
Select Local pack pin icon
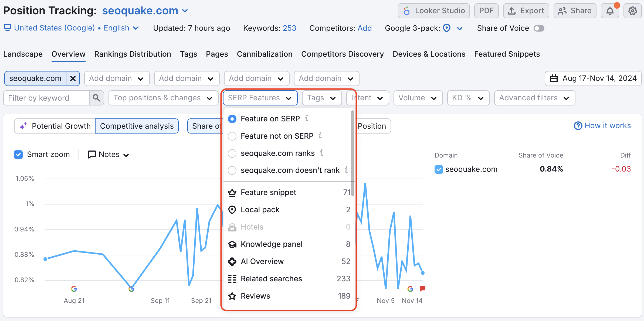[x=232, y=210]
